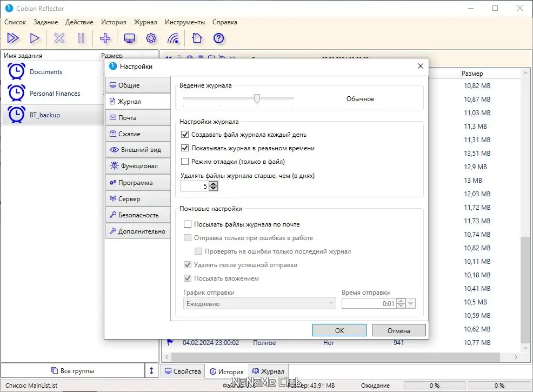Open the Функционал settings section

(x=138, y=166)
